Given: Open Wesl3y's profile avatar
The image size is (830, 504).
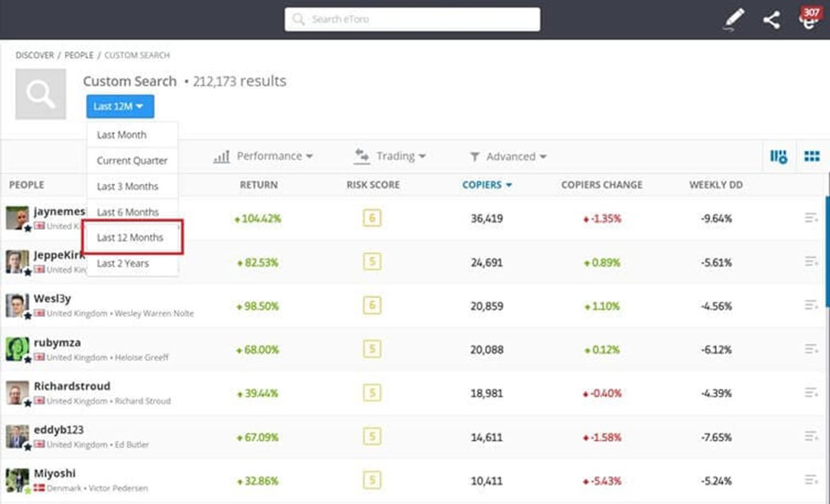Looking at the screenshot, I should click(x=17, y=306).
